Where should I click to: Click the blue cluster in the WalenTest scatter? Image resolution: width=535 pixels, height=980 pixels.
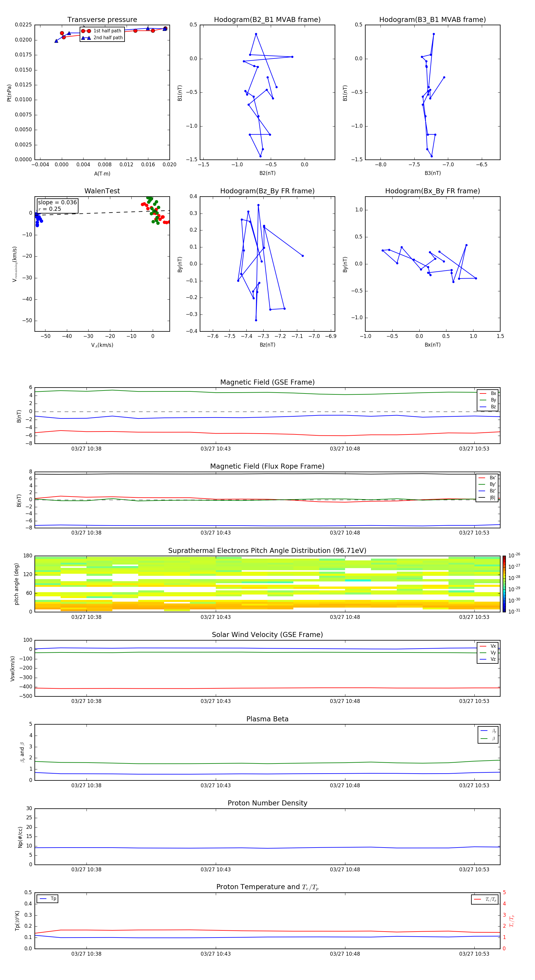coord(38,219)
